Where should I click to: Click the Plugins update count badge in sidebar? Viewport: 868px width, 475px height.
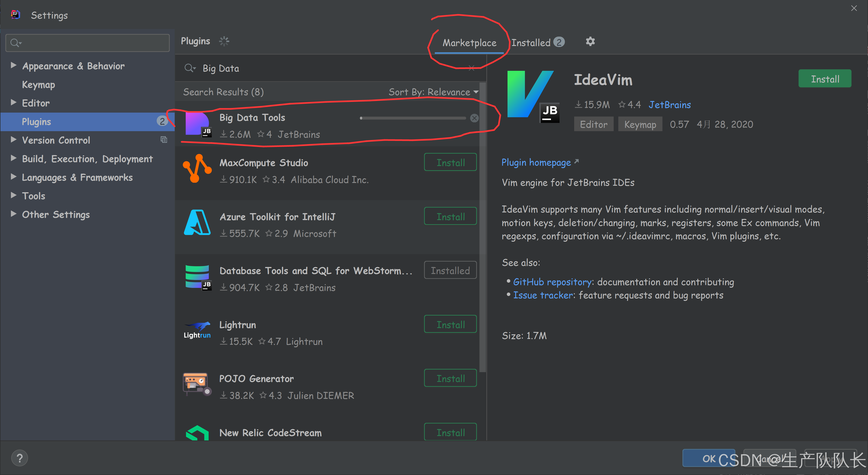pos(162,122)
